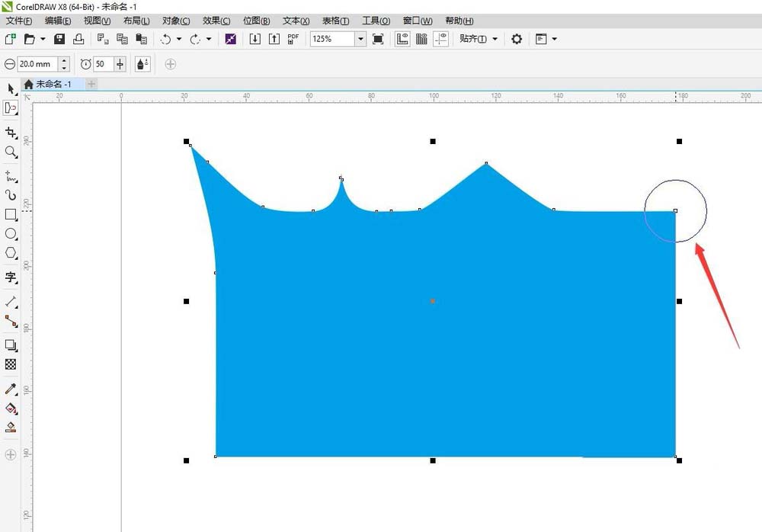The width and height of the screenshot is (762, 532).
Task: Select the Drop Shadow tool
Action: 11,345
